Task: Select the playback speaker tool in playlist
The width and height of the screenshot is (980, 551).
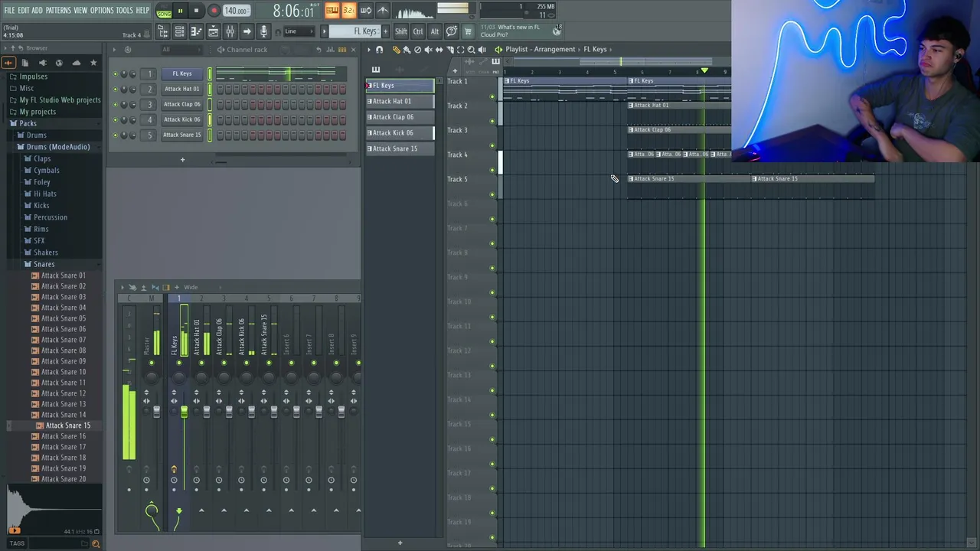Action: (482, 49)
